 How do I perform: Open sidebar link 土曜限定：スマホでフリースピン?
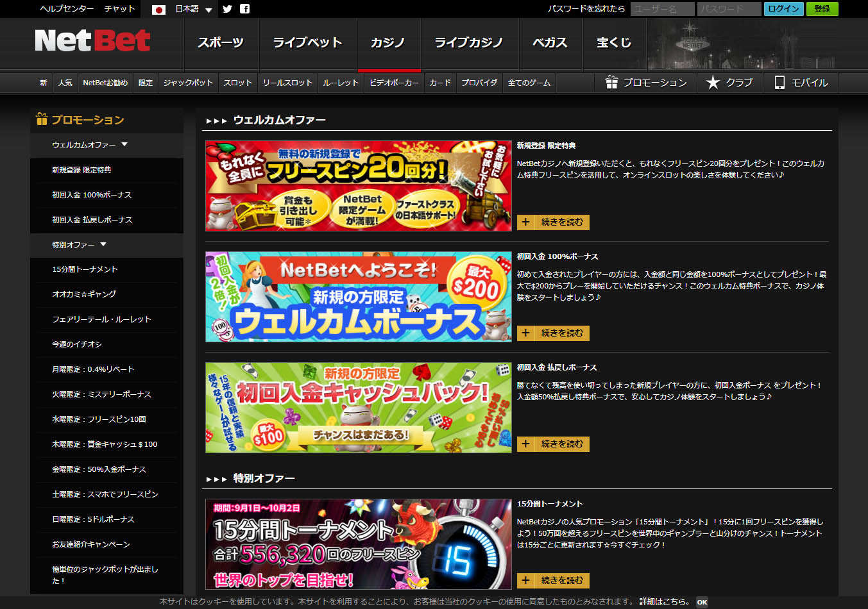[x=105, y=494]
